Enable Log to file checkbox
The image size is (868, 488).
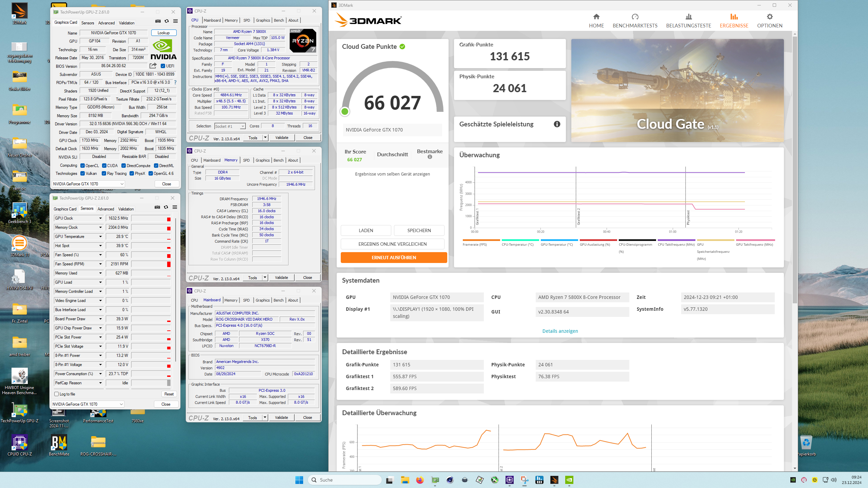pyautogui.click(x=57, y=394)
